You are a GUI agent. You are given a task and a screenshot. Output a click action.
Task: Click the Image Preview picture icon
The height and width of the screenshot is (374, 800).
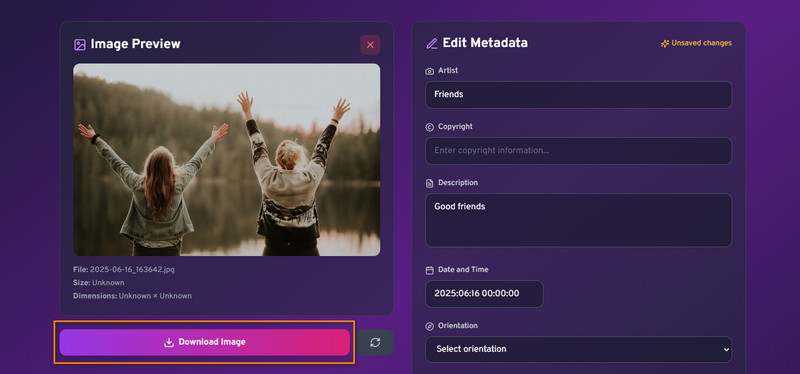pyautogui.click(x=80, y=45)
